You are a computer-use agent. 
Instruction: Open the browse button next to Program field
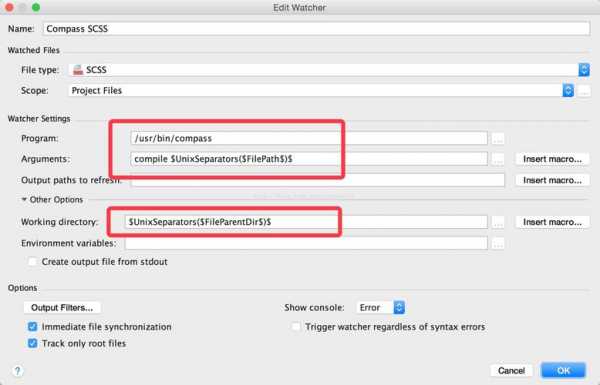(x=498, y=139)
